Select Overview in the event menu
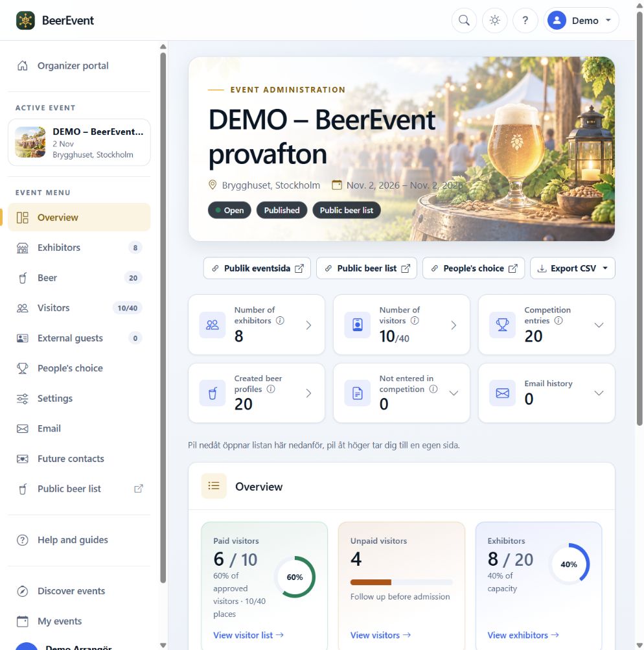This screenshot has height=650, width=644. coord(79,217)
